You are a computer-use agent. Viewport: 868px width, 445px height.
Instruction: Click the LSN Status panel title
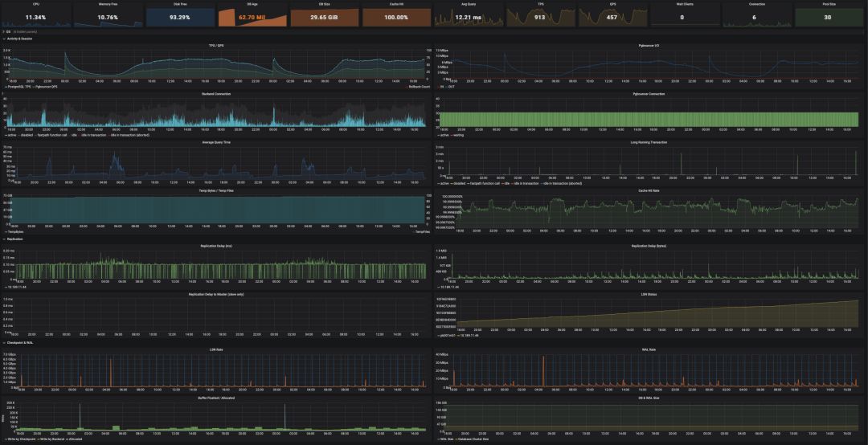coord(650,294)
